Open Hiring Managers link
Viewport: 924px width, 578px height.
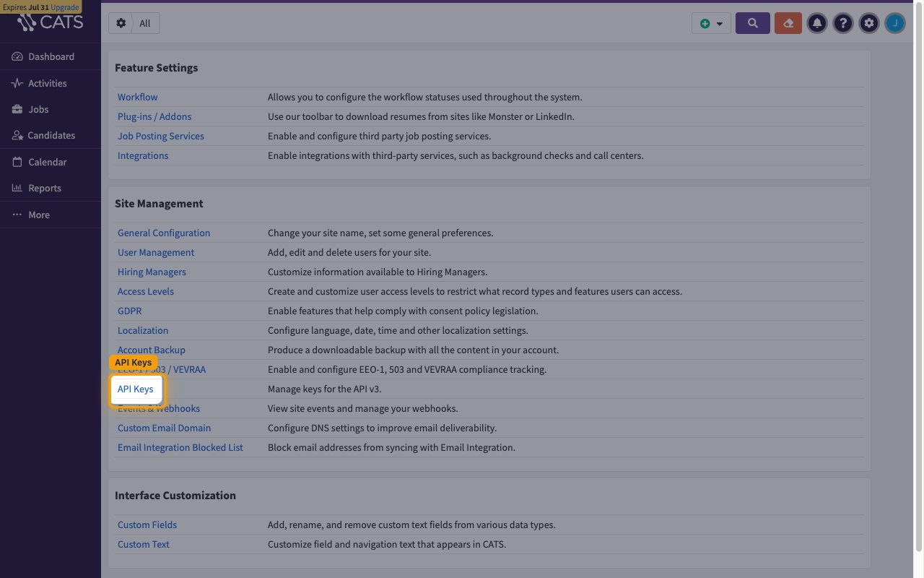(x=152, y=272)
